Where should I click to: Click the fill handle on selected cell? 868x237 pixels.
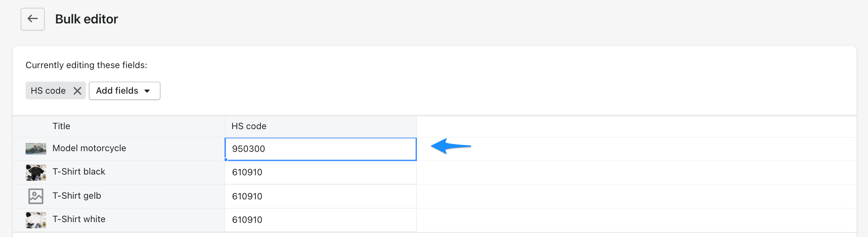pyautogui.click(x=226, y=160)
